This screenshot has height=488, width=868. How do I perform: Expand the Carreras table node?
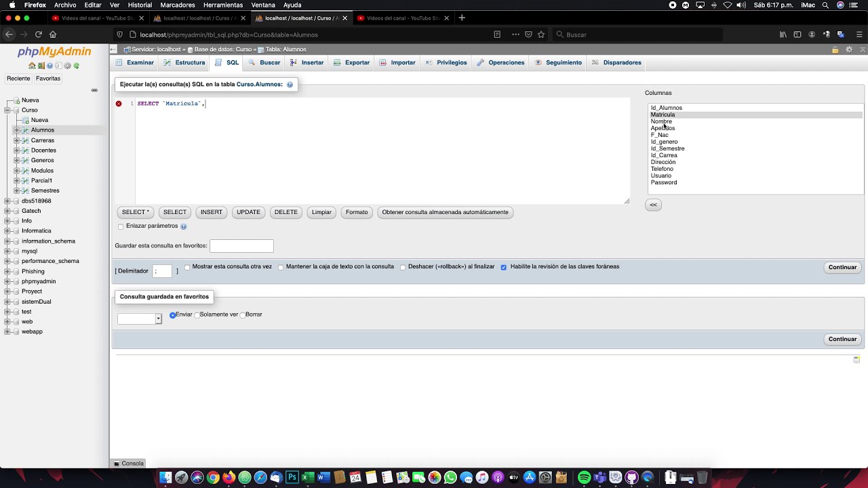pyautogui.click(x=17, y=140)
